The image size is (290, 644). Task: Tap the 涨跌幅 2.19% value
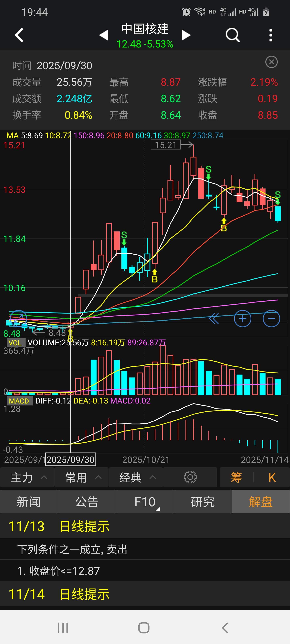[x=264, y=82]
